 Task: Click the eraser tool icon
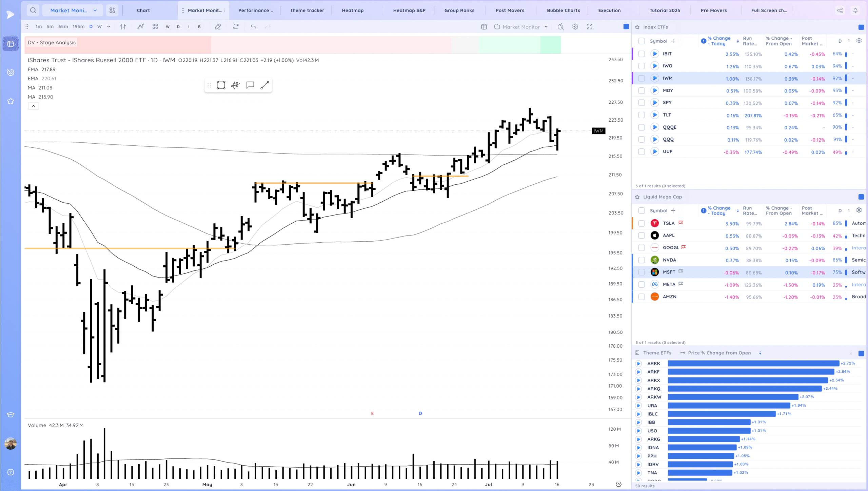218,27
